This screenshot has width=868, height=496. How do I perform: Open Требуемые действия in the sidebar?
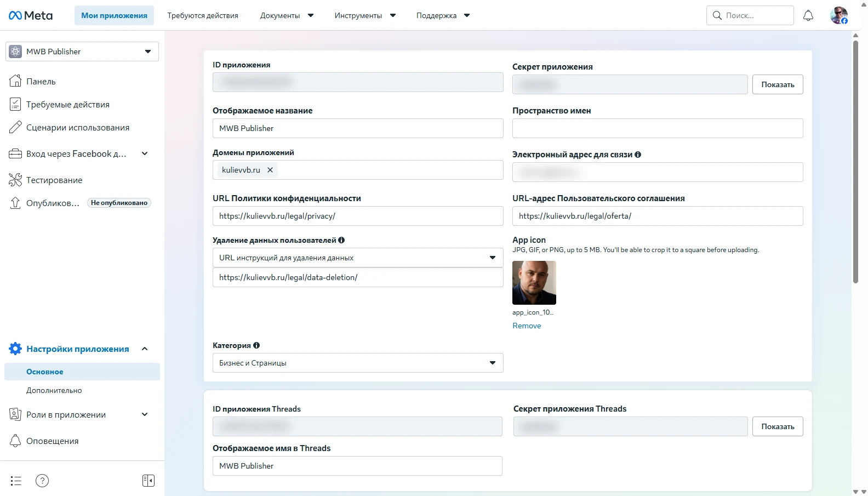[68, 104]
